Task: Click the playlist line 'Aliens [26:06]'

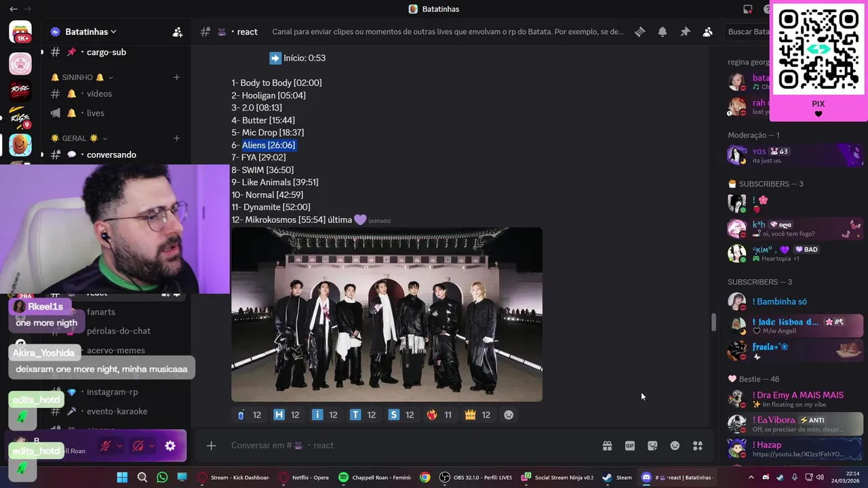Action: (x=269, y=145)
